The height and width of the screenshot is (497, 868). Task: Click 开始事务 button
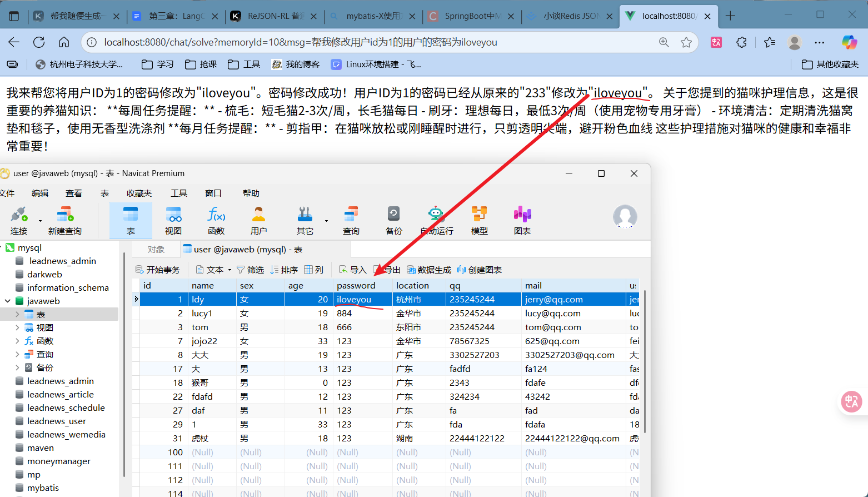[158, 270]
